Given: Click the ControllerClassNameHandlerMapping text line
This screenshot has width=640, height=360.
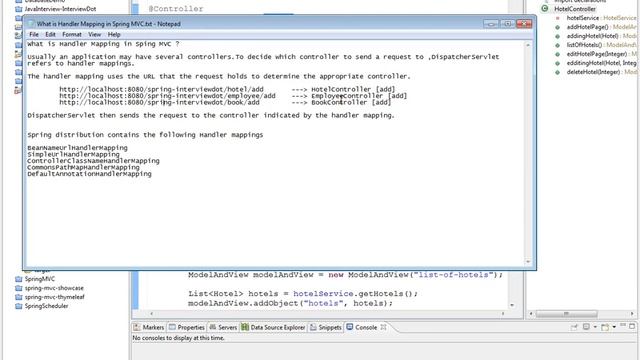Looking at the screenshot, I should (93, 161).
